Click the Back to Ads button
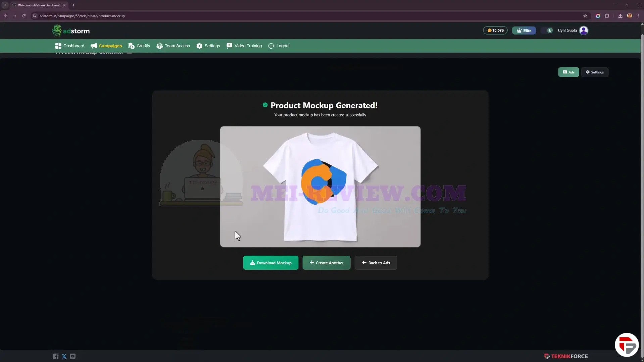Screen dimensions: 644x362 point(376,263)
